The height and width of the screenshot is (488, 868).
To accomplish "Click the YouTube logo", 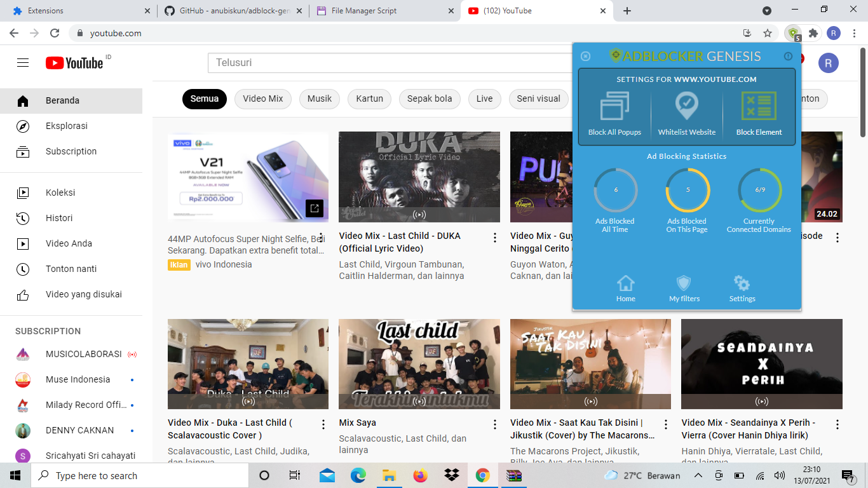I will point(74,62).
